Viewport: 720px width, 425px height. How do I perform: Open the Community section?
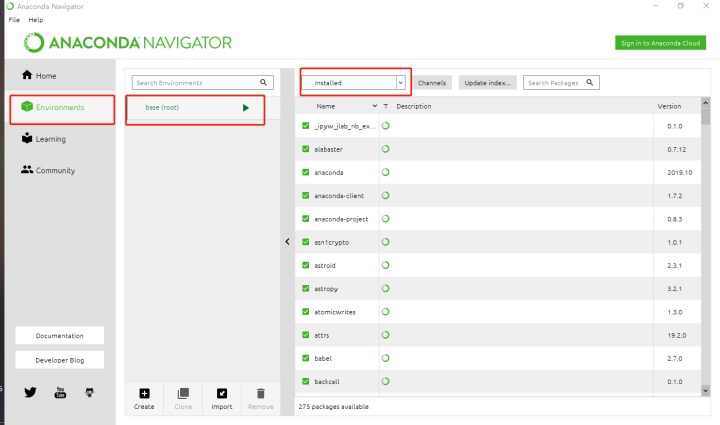pyautogui.click(x=48, y=170)
